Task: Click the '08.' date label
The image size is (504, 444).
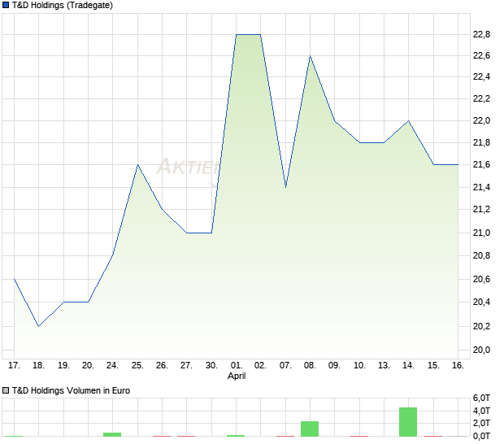Action: 310,366
